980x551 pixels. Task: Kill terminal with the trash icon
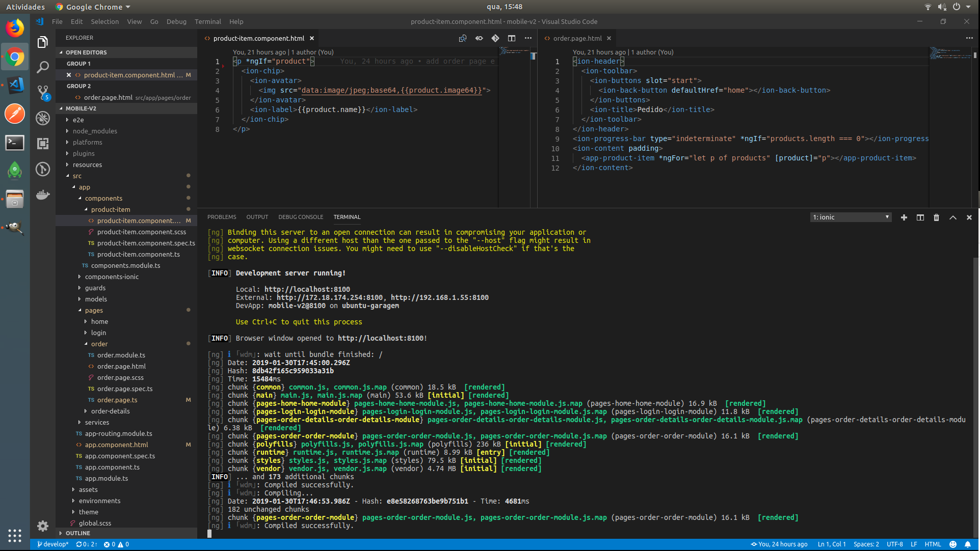point(936,217)
